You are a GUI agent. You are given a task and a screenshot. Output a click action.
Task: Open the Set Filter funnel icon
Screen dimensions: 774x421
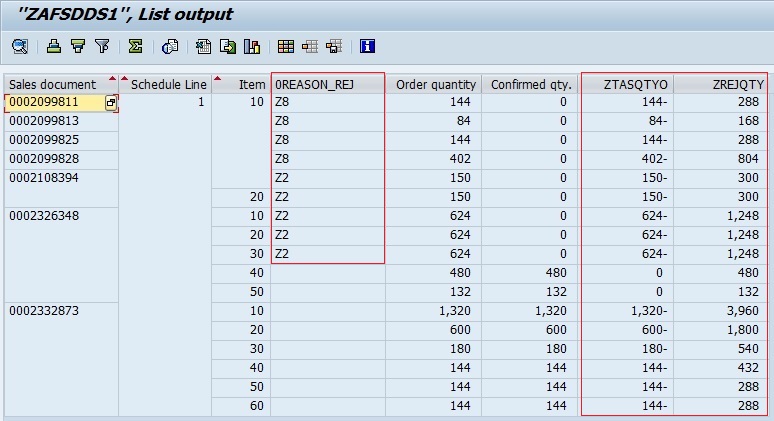pos(101,46)
